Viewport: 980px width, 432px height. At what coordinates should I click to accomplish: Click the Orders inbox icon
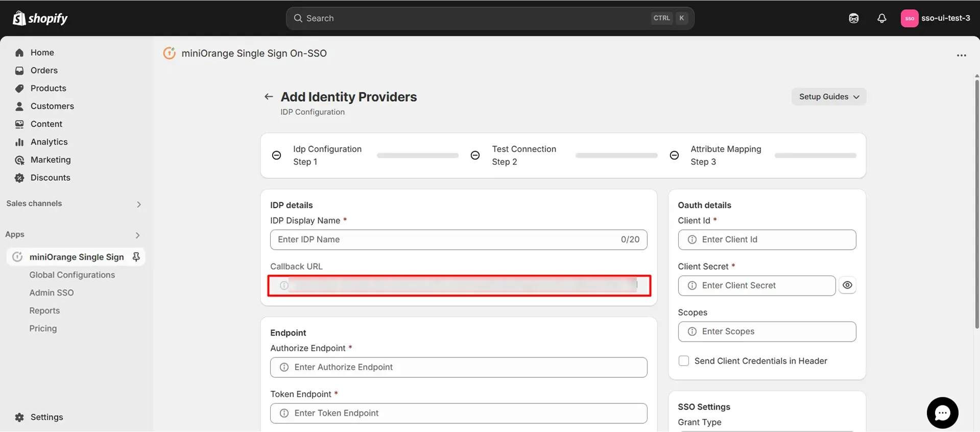click(19, 70)
